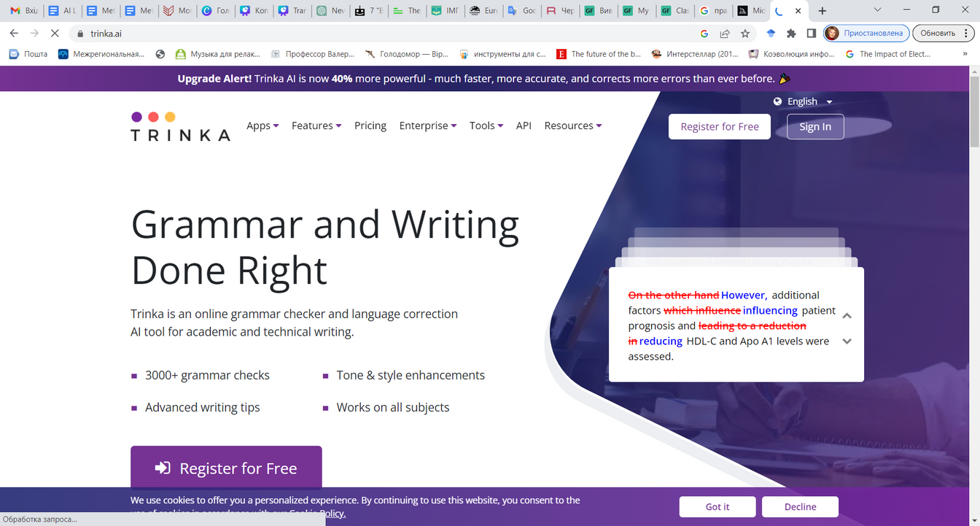The image size is (980, 526).
Task: Switch to the Clas tab
Action: [675, 11]
